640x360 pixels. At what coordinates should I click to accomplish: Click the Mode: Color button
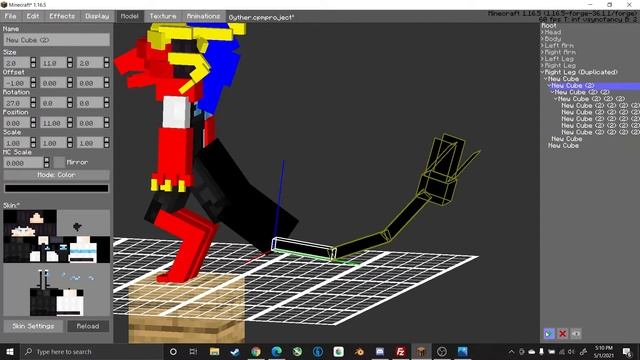(x=56, y=175)
